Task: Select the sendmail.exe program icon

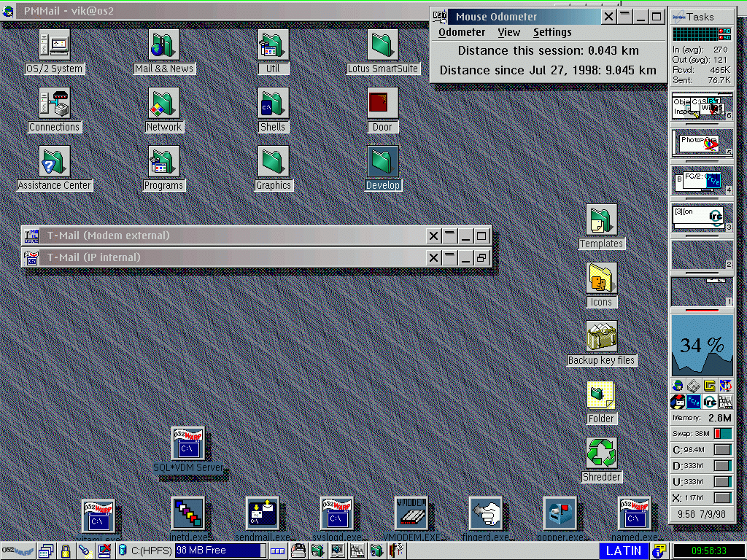Action: tap(263, 513)
